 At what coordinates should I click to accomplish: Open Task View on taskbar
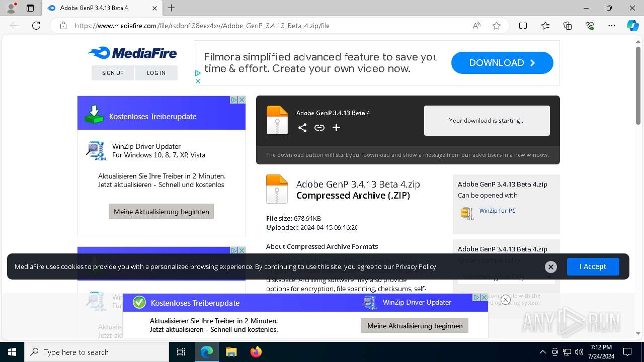[x=181, y=352]
